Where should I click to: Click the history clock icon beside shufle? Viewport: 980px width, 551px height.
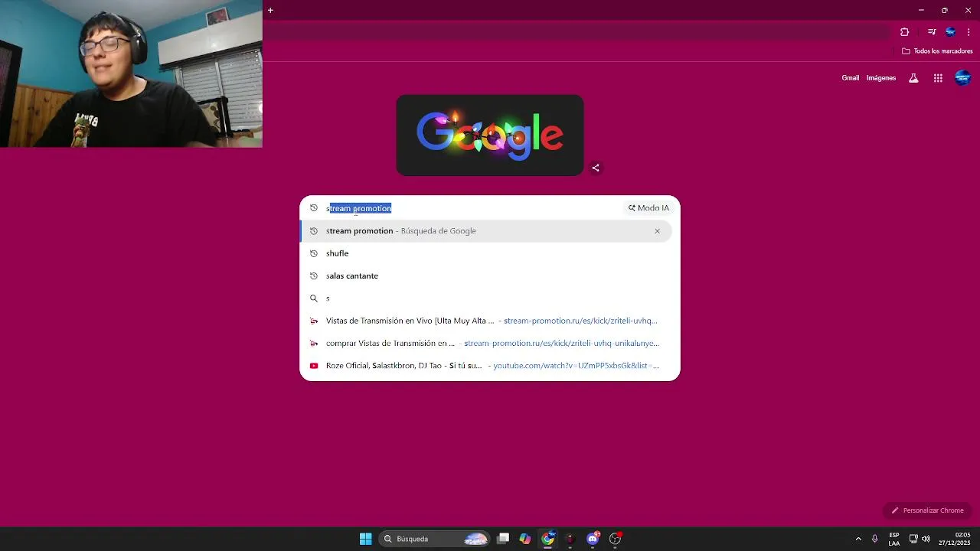point(314,253)
